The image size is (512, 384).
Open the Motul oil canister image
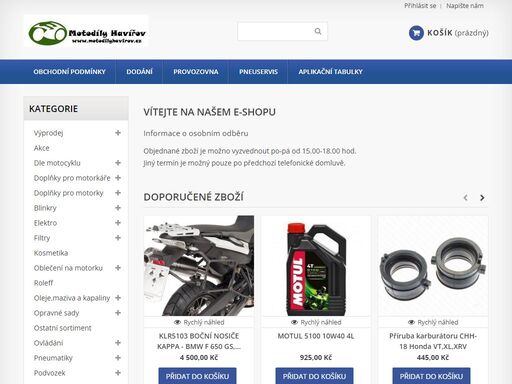[316, 266]
